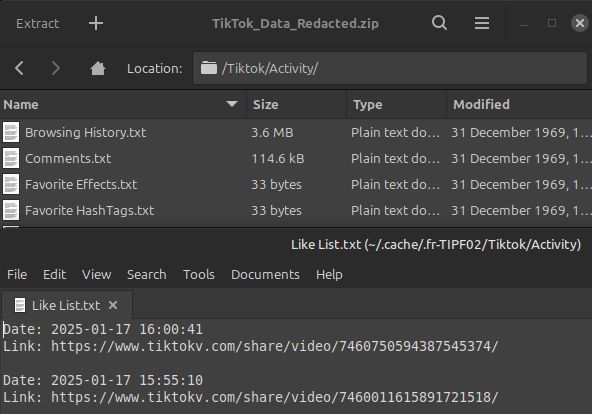Go forward with the right arrow
This screenshot has height=414, width=592.
pyautogui.click(x=56, y=68)
